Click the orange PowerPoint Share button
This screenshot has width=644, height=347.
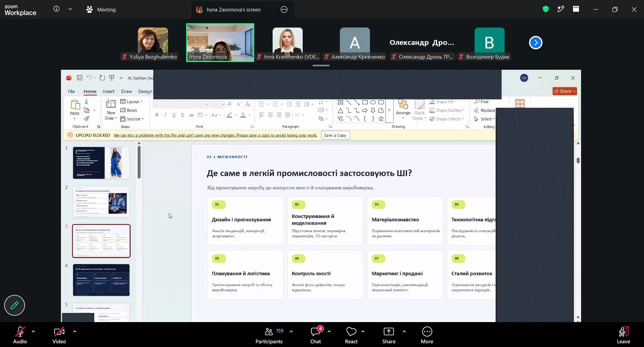(x=565, y=91)
